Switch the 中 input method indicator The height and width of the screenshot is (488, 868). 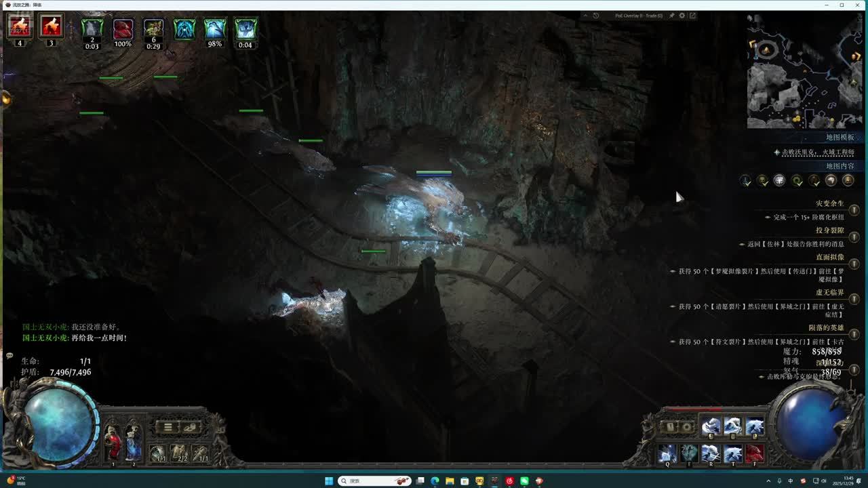[791, 481]
